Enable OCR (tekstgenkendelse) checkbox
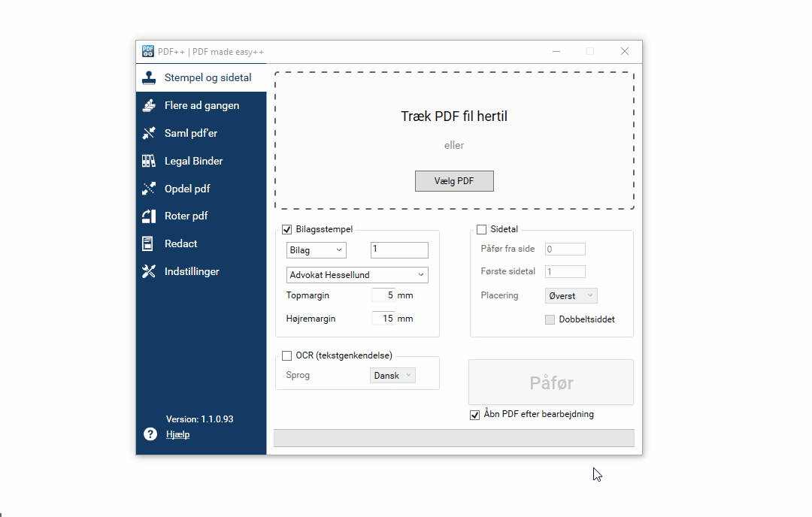The image size is (812, 517). click(287, 355)
